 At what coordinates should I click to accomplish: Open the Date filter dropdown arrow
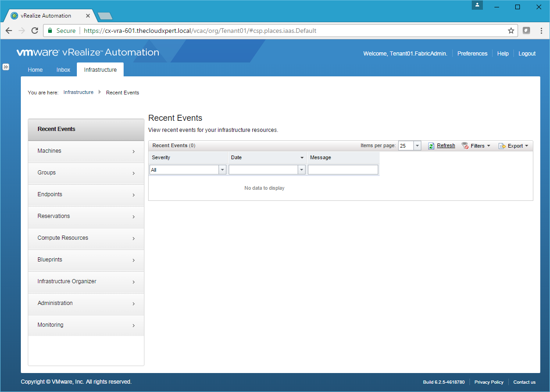pyautogui.click(x=302, y=170)
